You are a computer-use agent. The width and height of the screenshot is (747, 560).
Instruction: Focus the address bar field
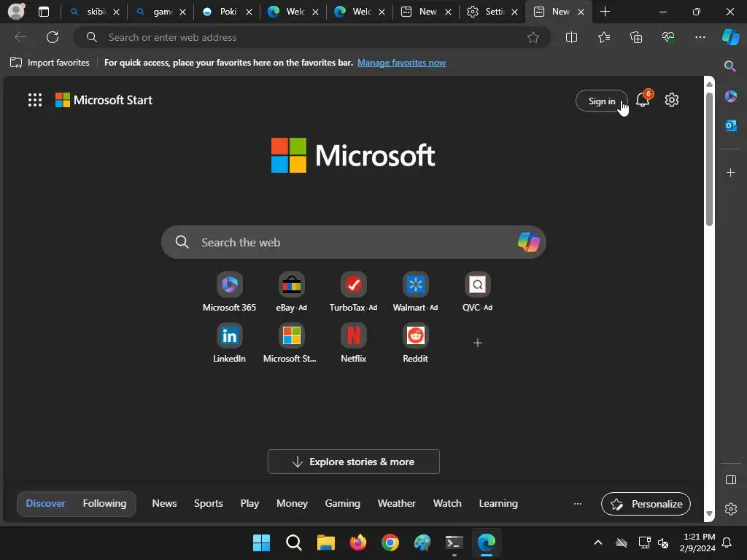point(312,37)
